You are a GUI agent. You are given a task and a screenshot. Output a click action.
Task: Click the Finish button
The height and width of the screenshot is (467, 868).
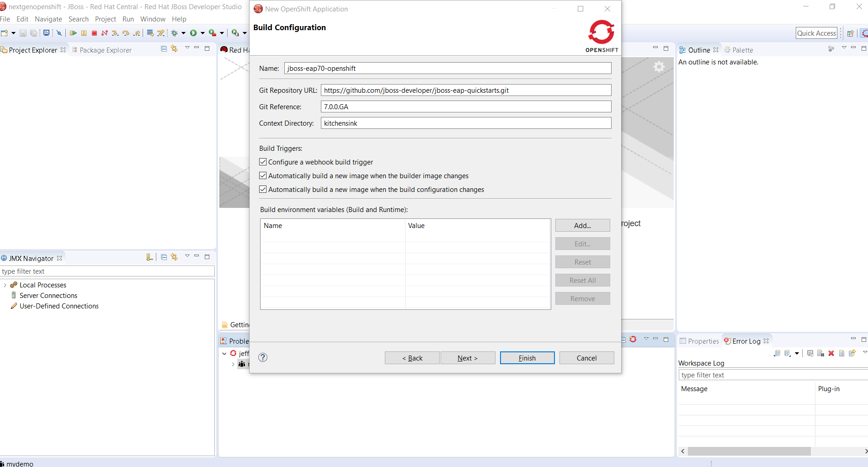point(527,358)
